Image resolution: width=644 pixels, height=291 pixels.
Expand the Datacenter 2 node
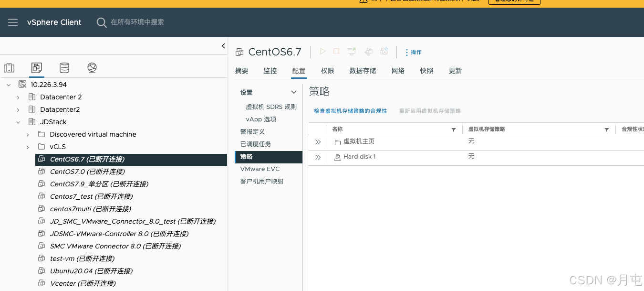[x=18, y=97]
